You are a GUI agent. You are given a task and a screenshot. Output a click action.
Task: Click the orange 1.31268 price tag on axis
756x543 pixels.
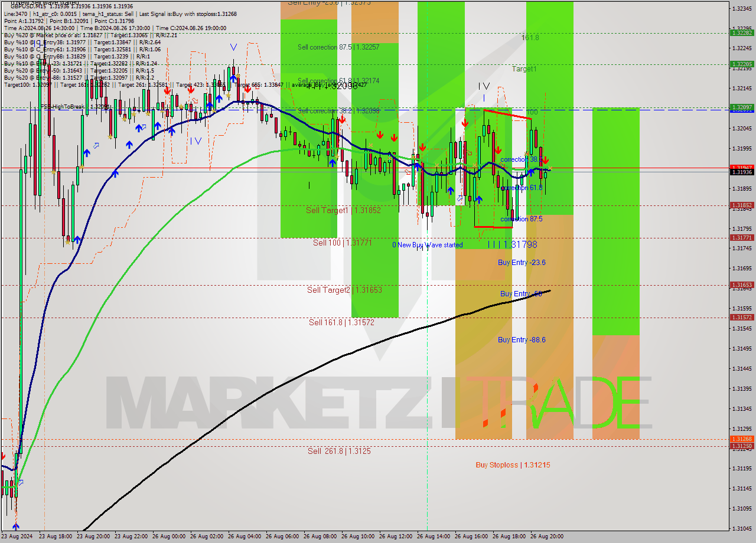pyautogui.click(x=742, y=439)
